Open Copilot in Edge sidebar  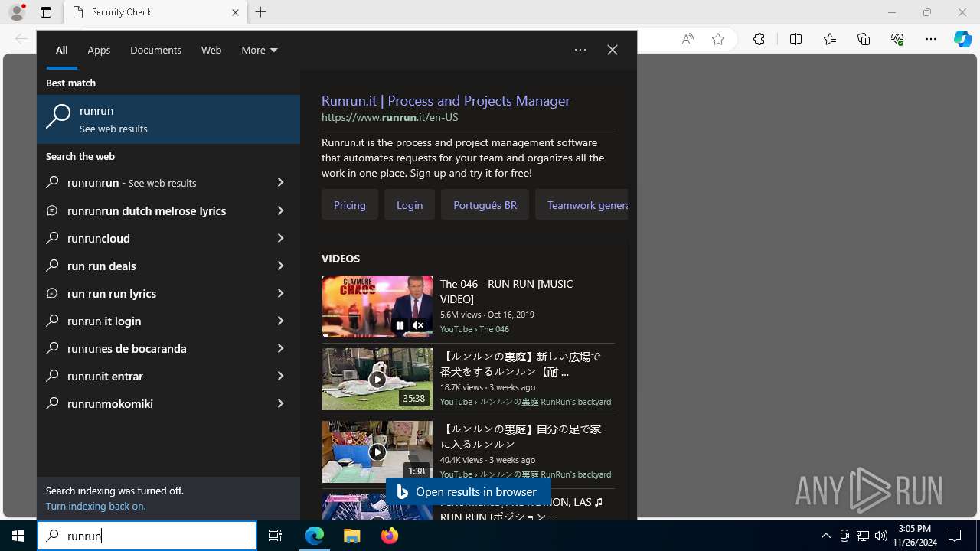coord(962,39)
